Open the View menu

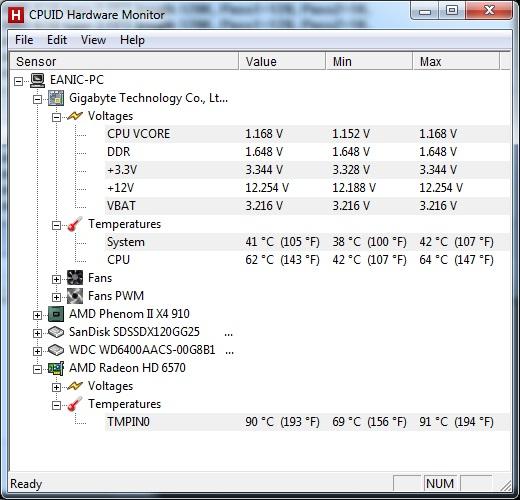tap(93, 40)
